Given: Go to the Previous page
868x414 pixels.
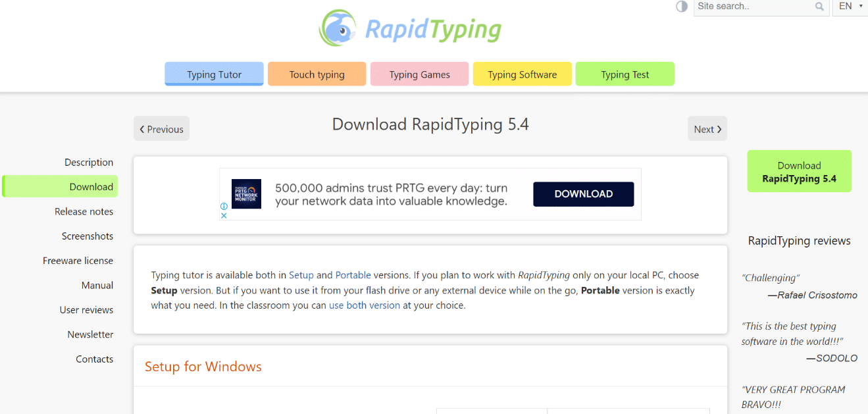Looking at the screenshot, I should coord(161,129).
